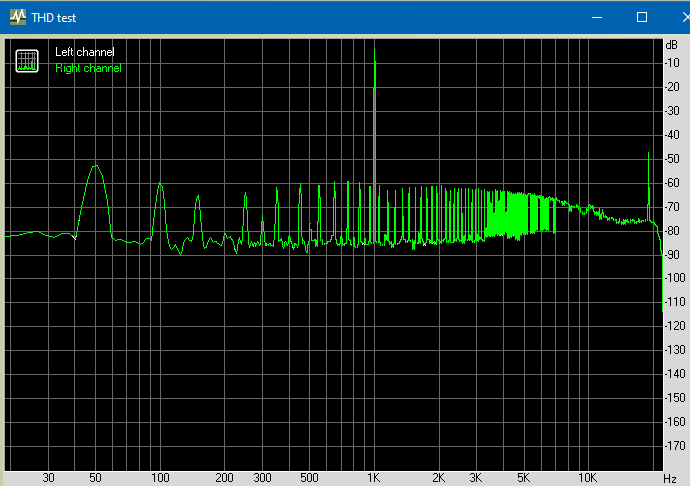This screenshot has height=486, width=690.
Task: Click the -50 level axis label
Action: (x=675, y=159)
